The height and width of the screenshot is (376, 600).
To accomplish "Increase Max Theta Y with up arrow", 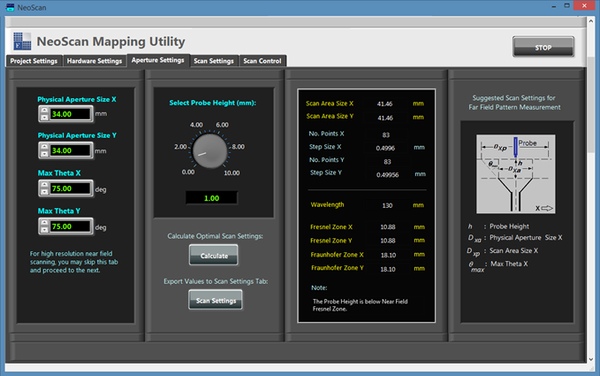I will 44,223.
